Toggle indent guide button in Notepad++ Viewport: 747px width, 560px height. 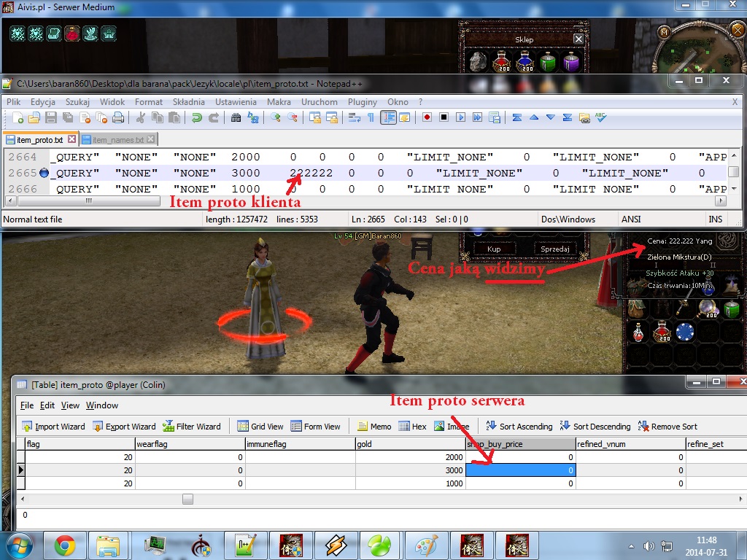pos(388,117)
